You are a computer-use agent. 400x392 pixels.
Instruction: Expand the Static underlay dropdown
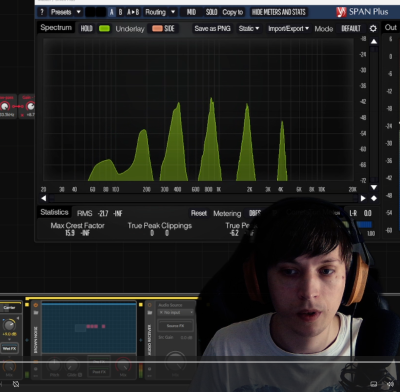(249, 29)
